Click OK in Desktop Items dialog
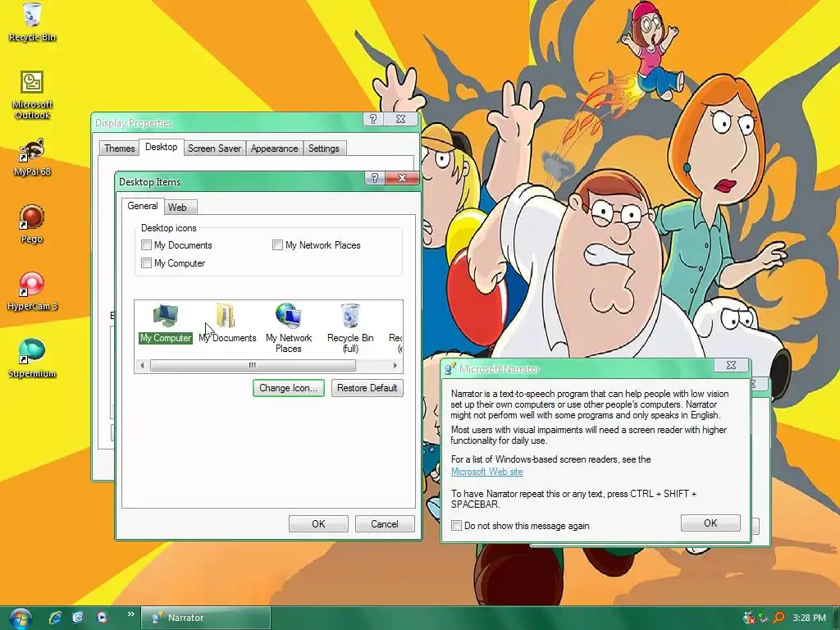The width and height of the screenshot is (840, 630). point(319,524)
